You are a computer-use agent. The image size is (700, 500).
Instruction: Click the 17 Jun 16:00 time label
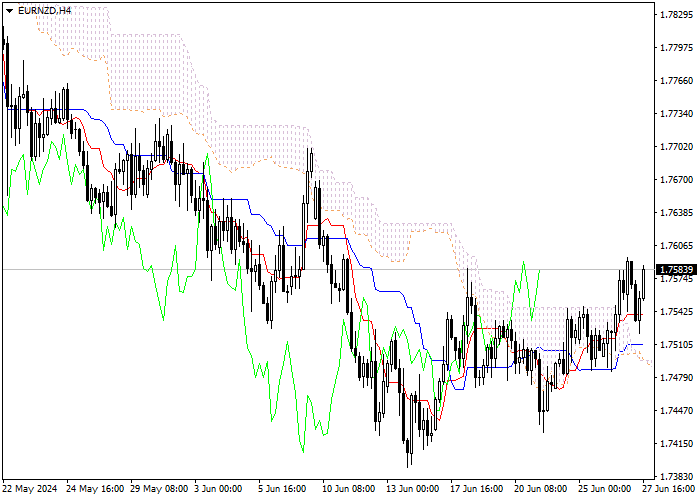click(x=477, y=489)
